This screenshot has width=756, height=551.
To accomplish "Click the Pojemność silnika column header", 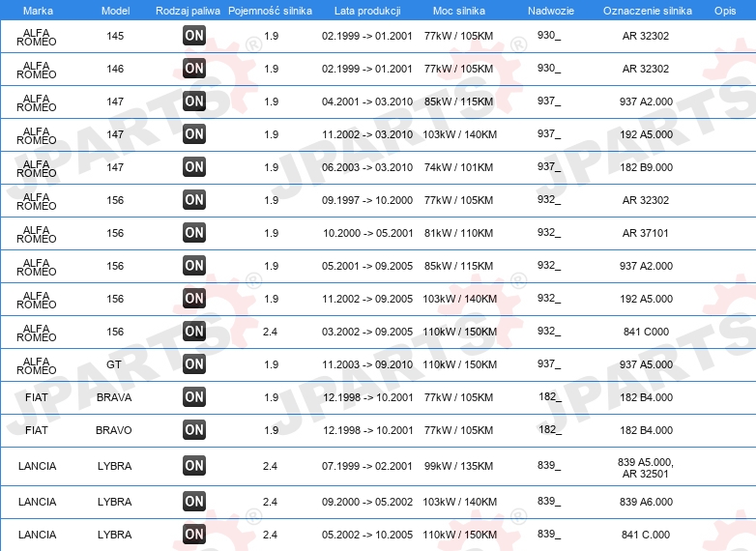I will (270, 11).
